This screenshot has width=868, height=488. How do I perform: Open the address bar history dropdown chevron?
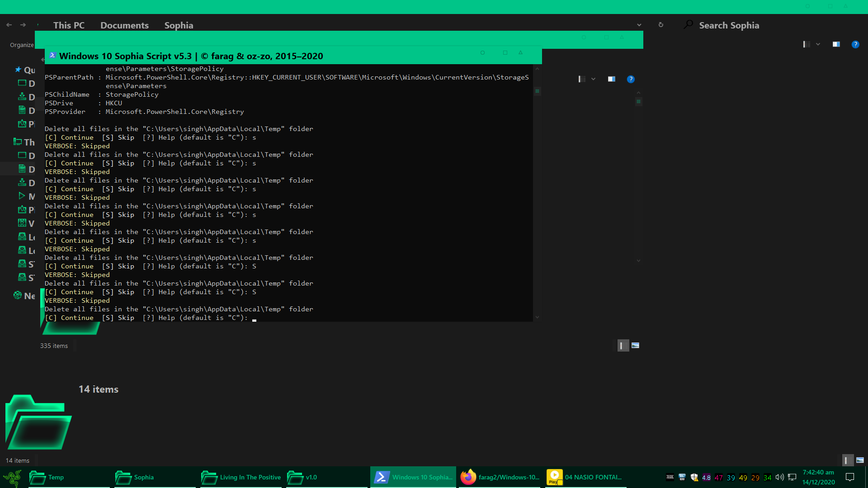tap(639, 25)
